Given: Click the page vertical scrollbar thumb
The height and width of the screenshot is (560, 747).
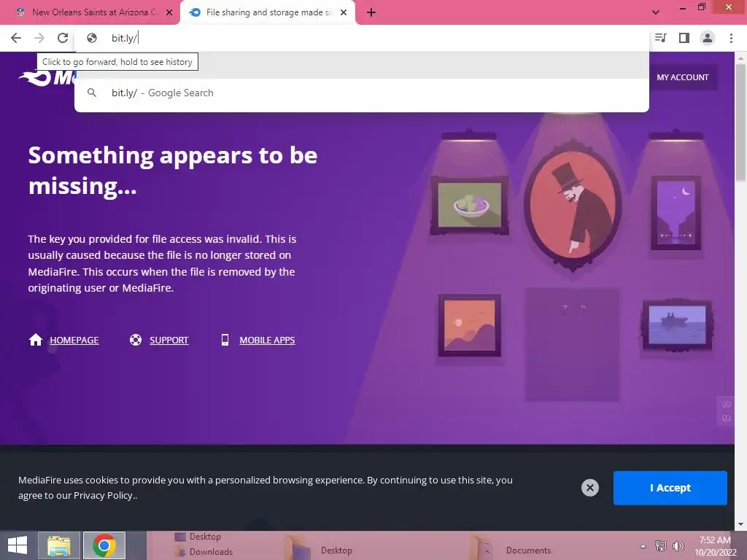Looking at the screenshot, I should 740,122.
